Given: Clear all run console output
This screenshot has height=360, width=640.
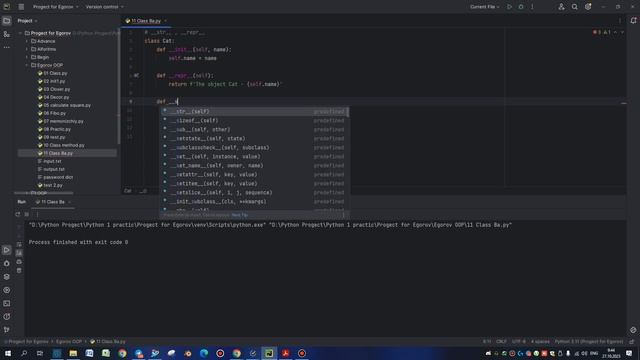Looking at the screenshot, I should (x=19, y=271).
